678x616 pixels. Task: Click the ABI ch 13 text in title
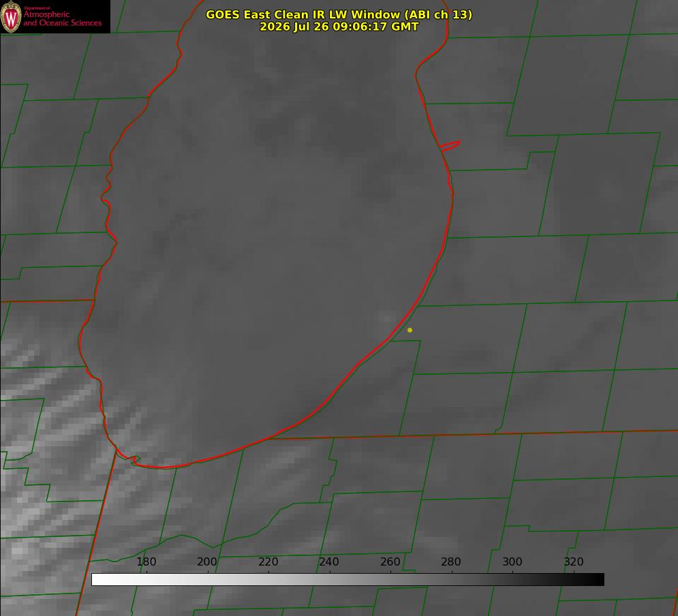pyautogui.click(x=438, y=14)
